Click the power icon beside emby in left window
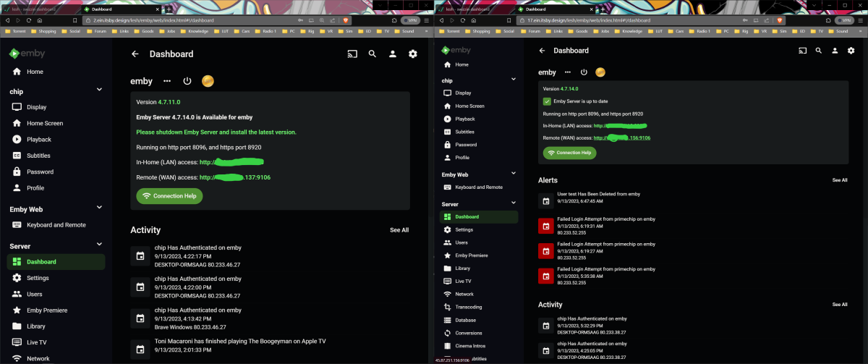 click(x=187, y=81)
